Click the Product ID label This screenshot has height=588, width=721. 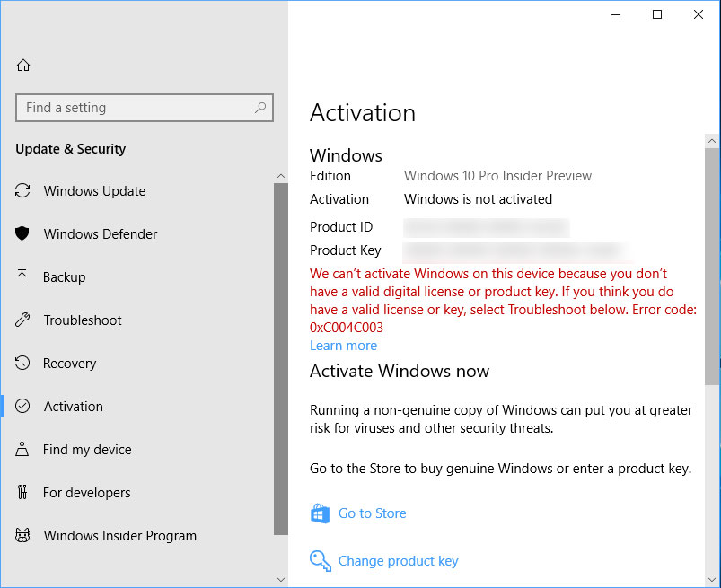pyautogui.click(x=341, y=226)
